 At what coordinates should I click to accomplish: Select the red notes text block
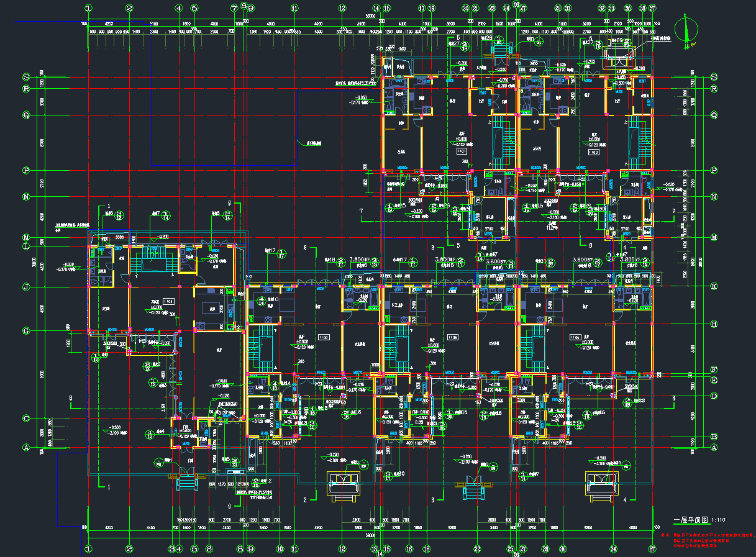pos(707,540)
